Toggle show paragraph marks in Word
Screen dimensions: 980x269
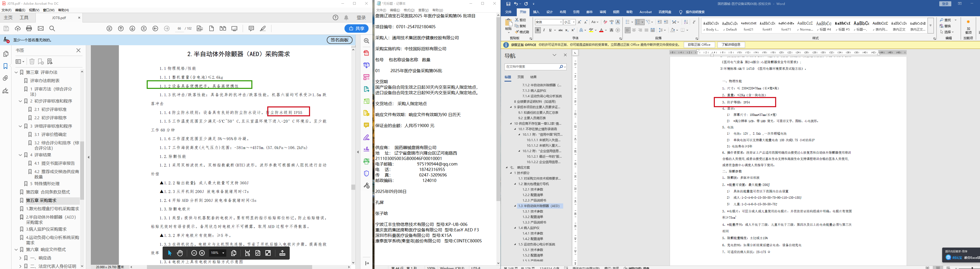click(x=694, y=22)
